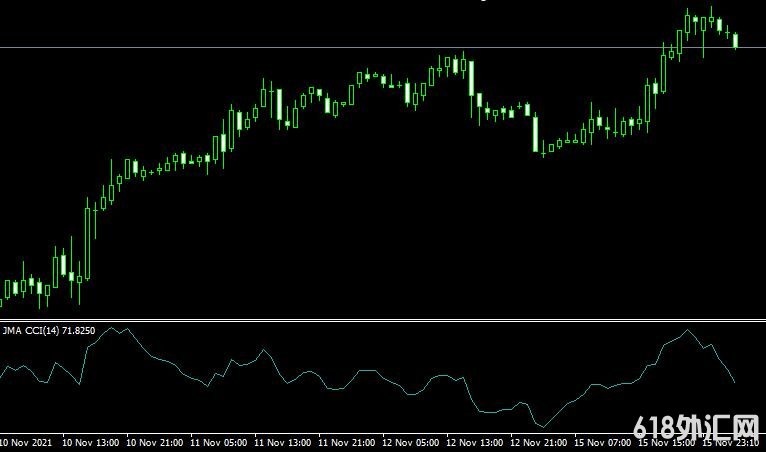Click the 12 Nov 05:00 time label
This screenshot has width=766, height=452.
tap(410, 443)
